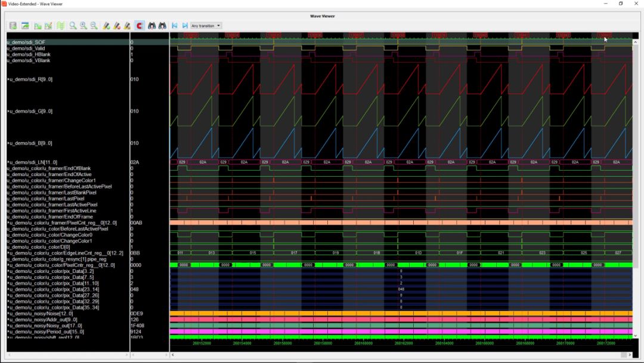This screenshot has width=644, height=363.
Task: Click the 268162000 time axis label
Action: click(404, 343)
